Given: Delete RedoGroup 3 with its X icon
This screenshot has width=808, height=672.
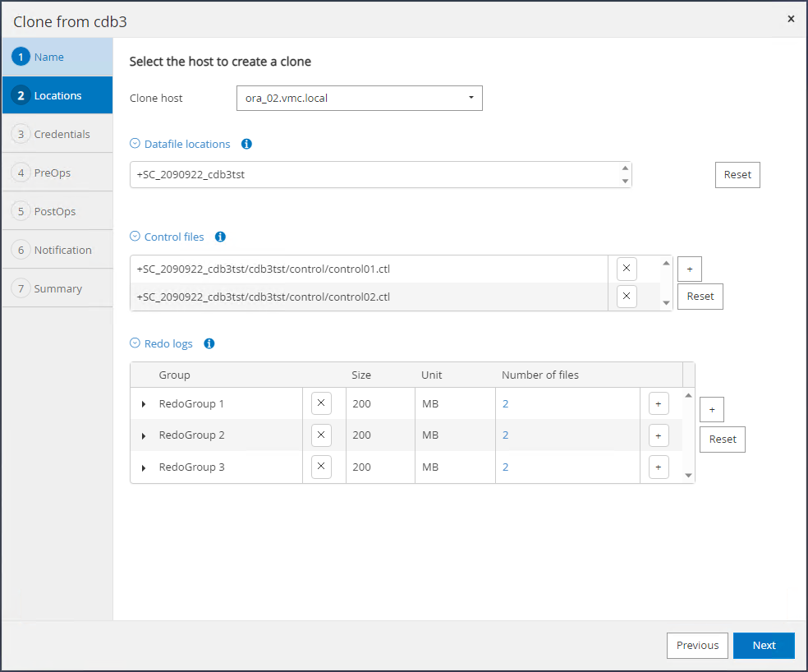Looking at the screenshot, I should [x=321, y=467].
